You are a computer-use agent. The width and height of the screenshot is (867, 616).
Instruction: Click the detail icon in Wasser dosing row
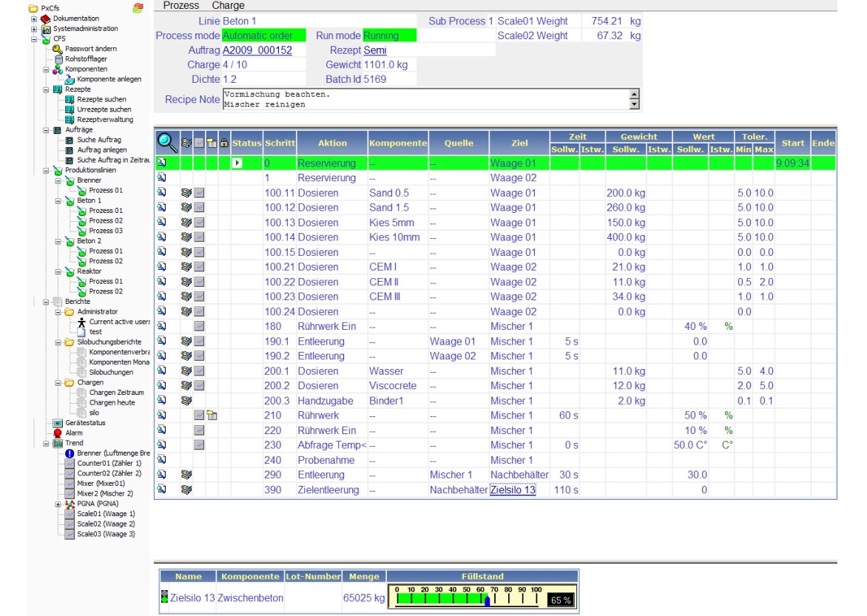click(x=162, y=371)
